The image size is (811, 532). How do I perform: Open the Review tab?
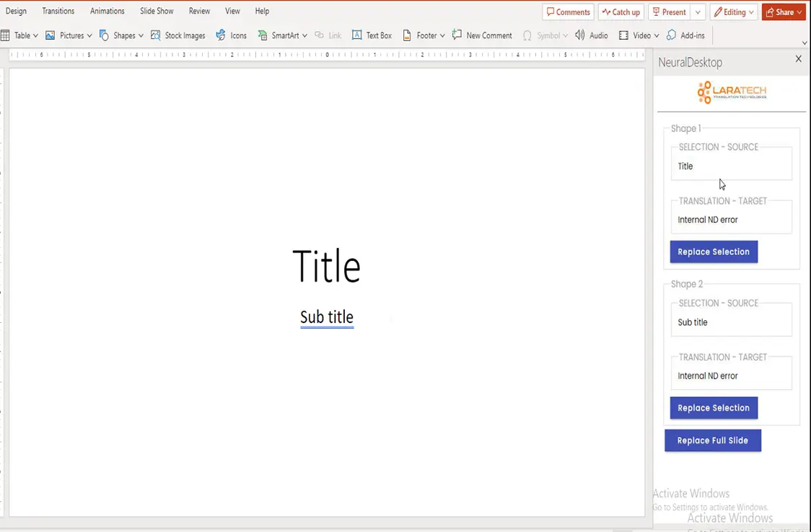click(x=199, y=11)
